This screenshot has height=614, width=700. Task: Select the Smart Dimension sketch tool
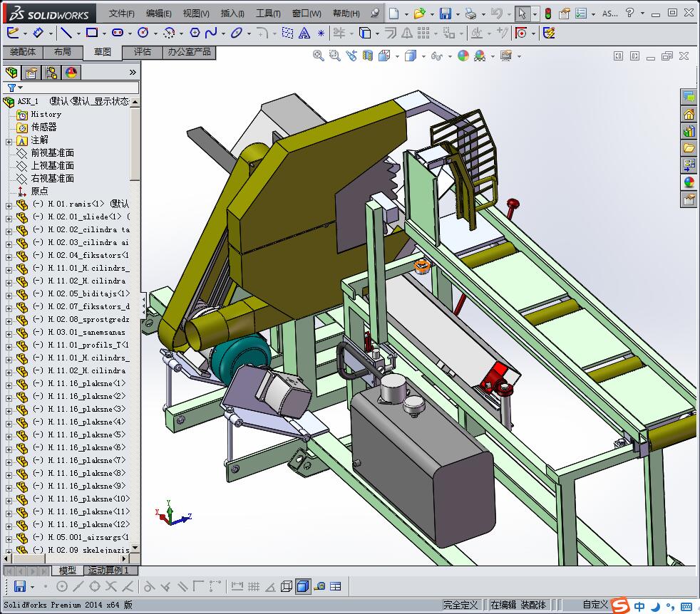[x=38, y=33]
